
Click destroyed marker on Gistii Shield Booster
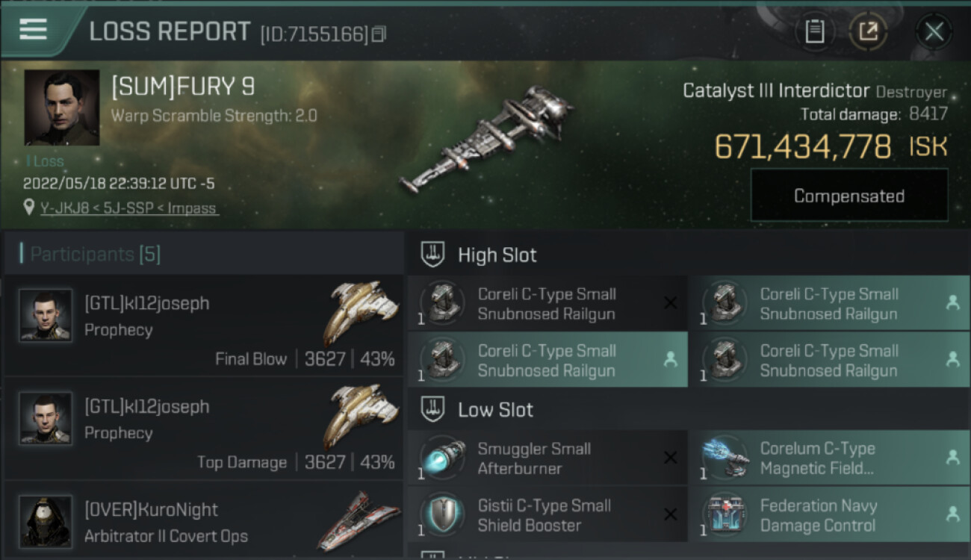click(x=671, y=514)
